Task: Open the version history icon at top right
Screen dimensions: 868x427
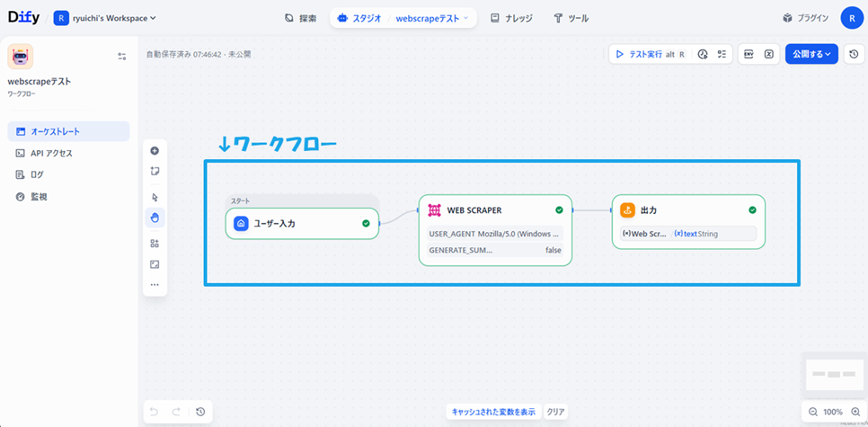Action: coord(855,54)
